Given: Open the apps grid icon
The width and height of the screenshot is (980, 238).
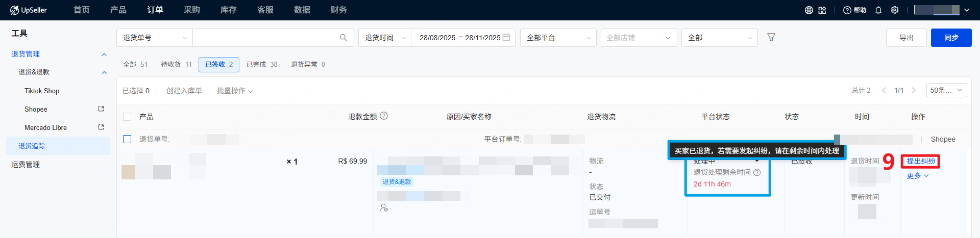Looking at the screenshot, I should [822, 10].
